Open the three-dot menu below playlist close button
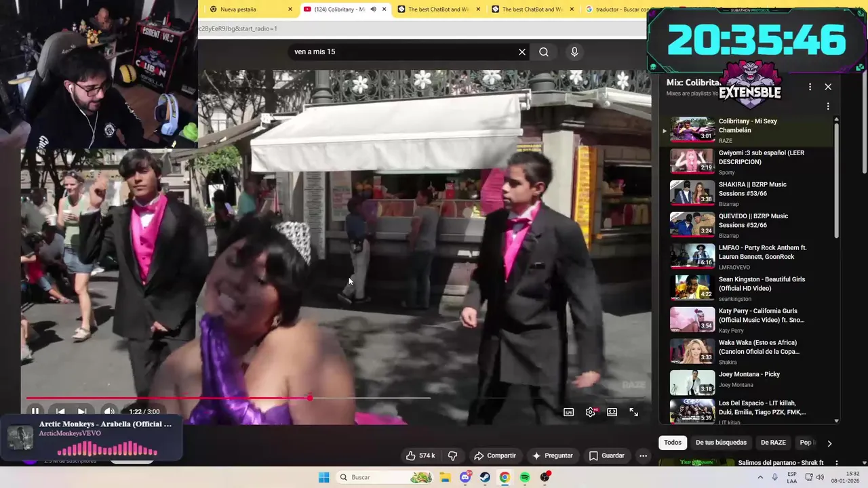The image size is (868, 488). pyautogui.click(x=828, y=106)
